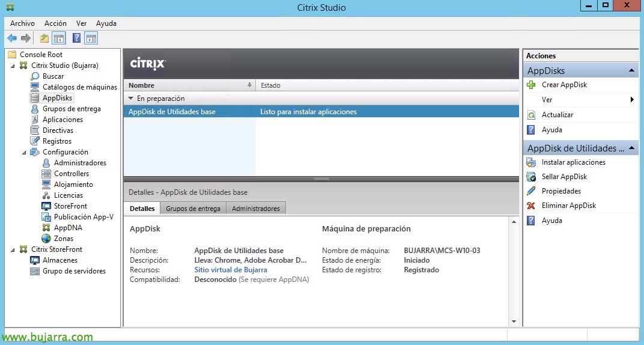The width and height of the screenshot is (644, 345).
Task: Collapse the Citrix Studio (Bujarra) tree node
Action: [13, 66]
